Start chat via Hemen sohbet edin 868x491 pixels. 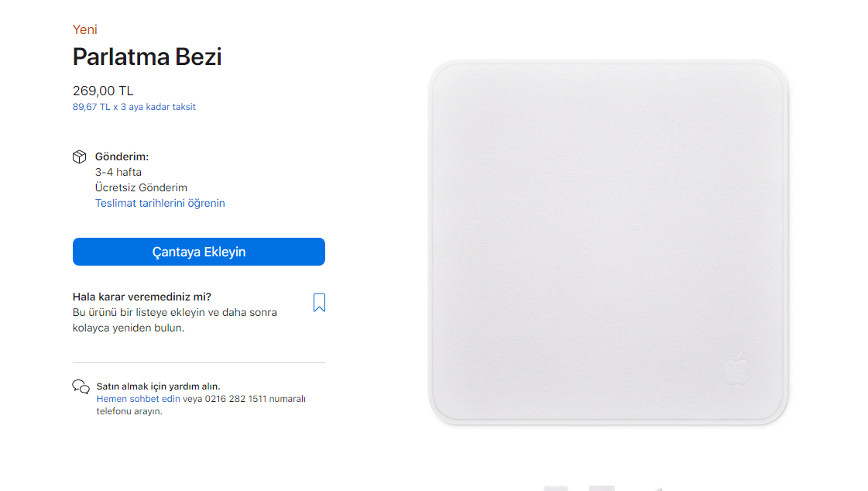139,399
